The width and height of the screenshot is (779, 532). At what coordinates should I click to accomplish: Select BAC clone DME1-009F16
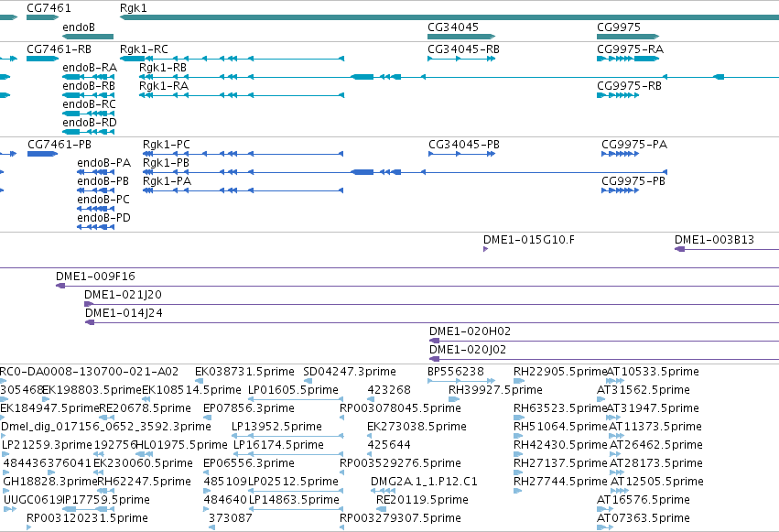417,286
